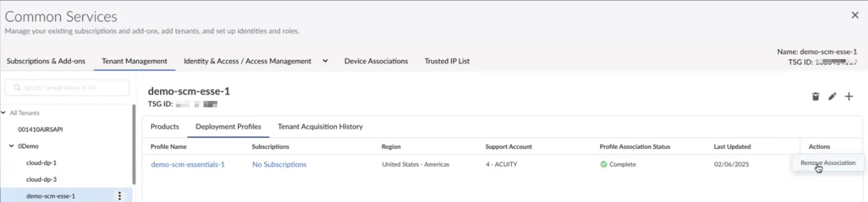Open the demo-scm-essentials-1 profile link
Image resolution: width=868 pixels, height=202 pixels.
coord(188,164)
